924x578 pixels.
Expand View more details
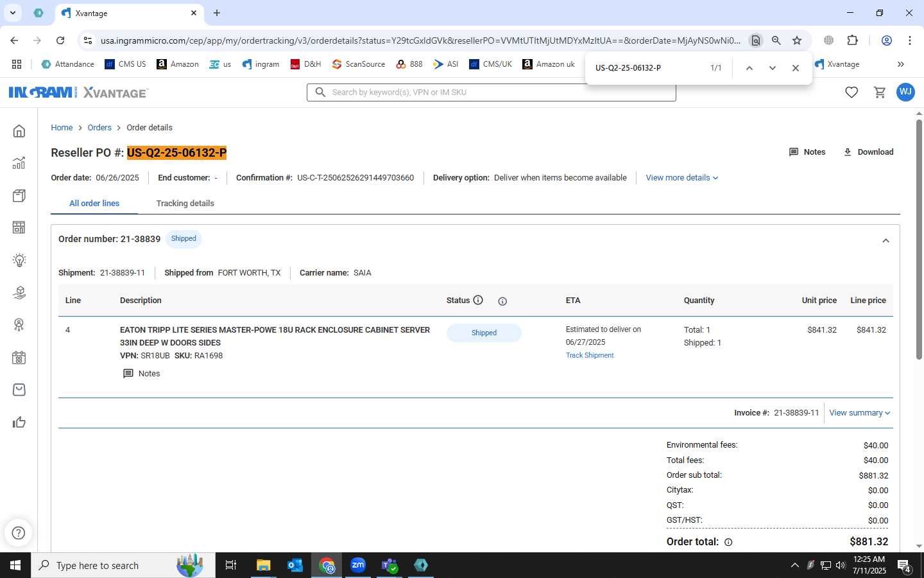pos(682,178)
